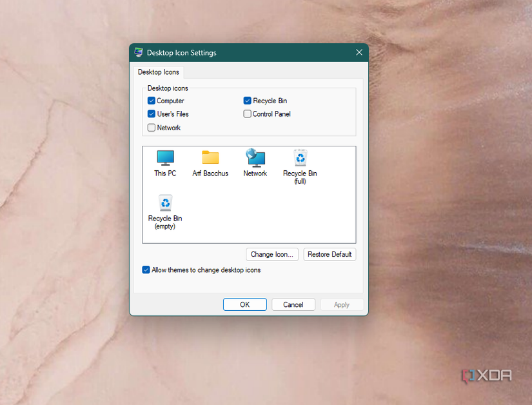Disable the Recycle Bin desktop icon

click(x=247, y=101)
